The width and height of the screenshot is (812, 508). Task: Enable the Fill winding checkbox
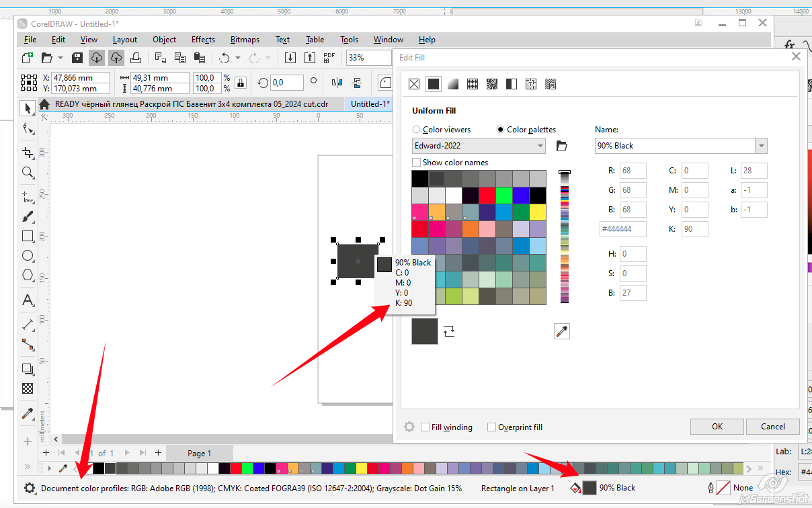(x=425, y=427)
